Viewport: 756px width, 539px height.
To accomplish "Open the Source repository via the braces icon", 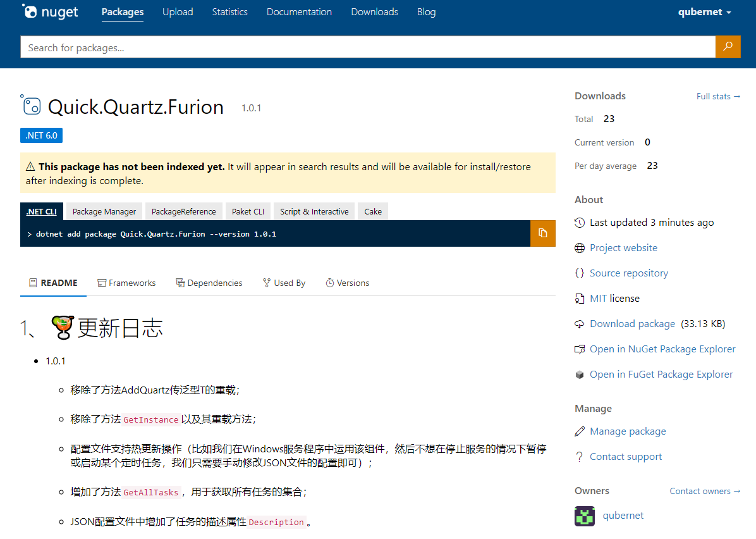I will tap(580, 273).
